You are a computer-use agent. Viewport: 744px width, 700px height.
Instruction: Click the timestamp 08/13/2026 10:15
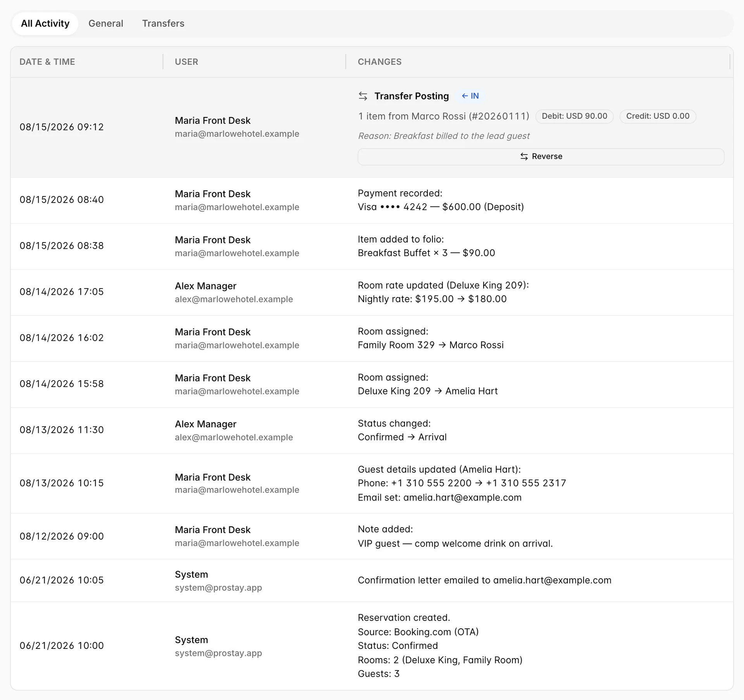pos(62,483)
